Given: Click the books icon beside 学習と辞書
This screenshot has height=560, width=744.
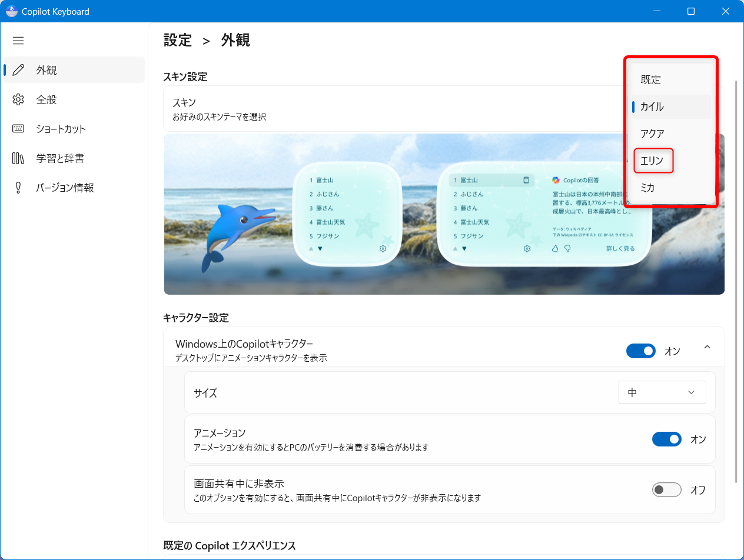Looking at the screenshot, I should coord(18,158).
